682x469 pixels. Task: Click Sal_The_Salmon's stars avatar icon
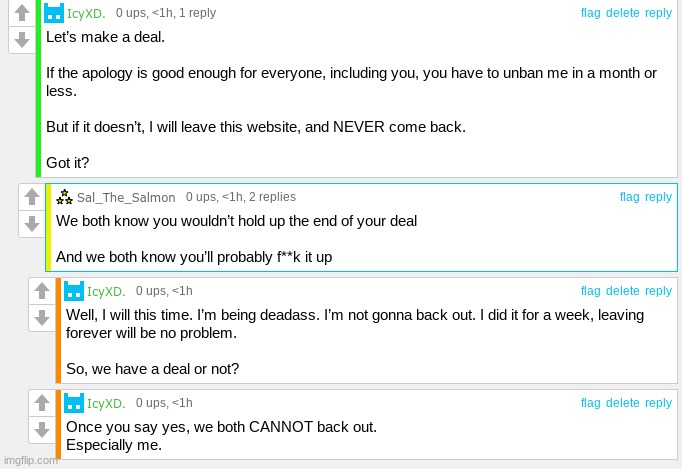(64, 197)
